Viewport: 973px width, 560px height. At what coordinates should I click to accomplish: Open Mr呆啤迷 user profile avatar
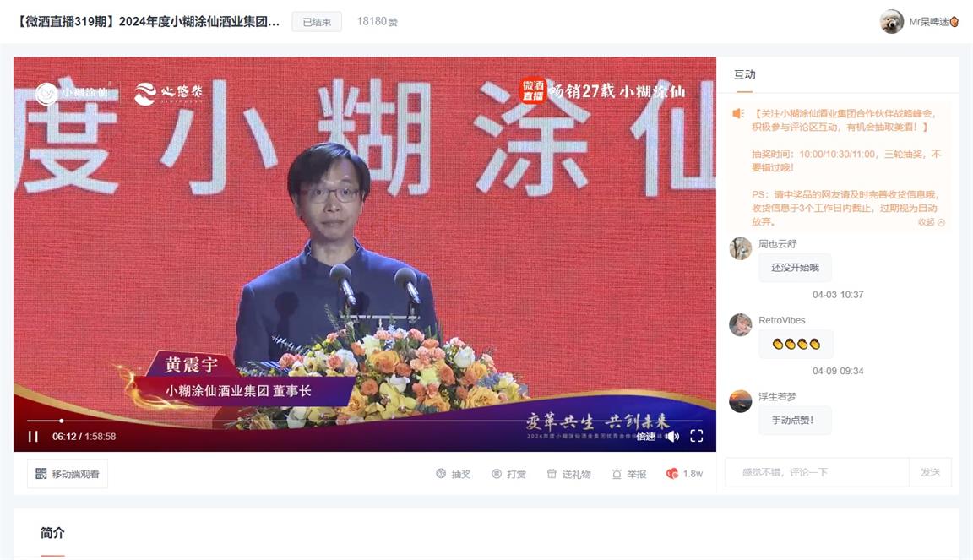click(891, 22)
